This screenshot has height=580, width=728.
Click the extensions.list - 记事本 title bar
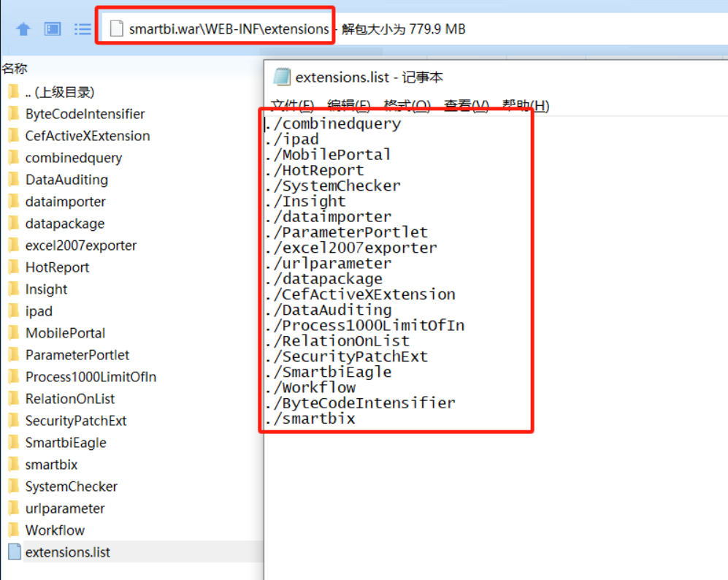(x=496, y=77)
